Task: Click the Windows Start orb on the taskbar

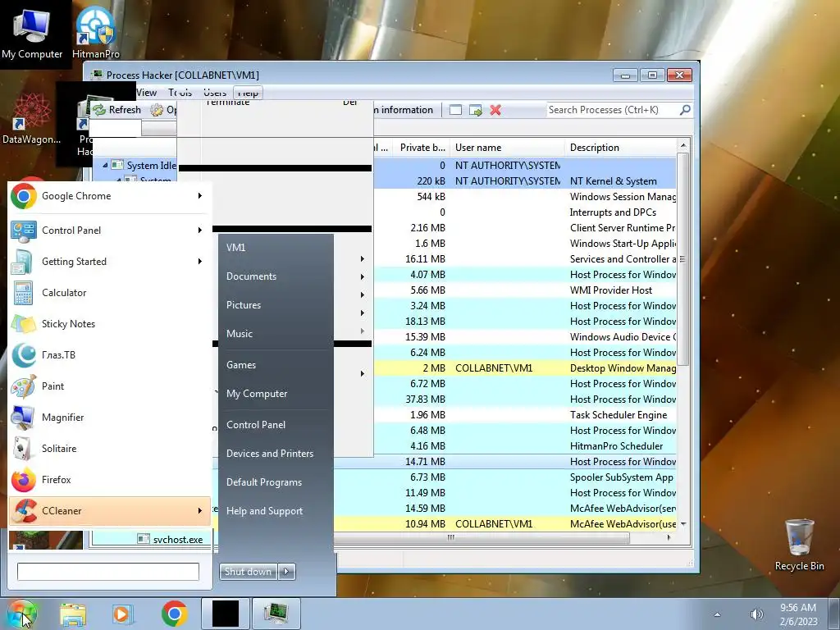Action: (22, 614)
